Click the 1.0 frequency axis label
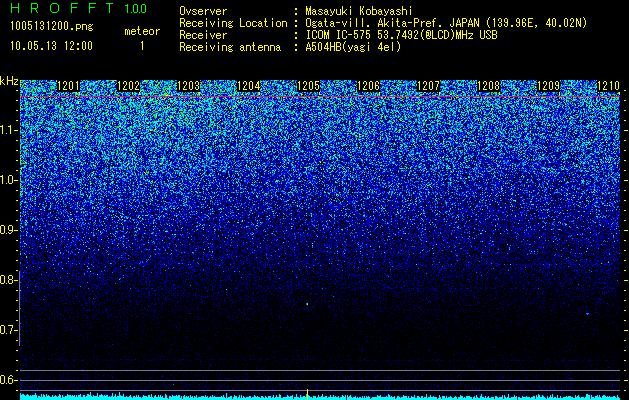This screenshot has width=629, height=400. coord(8,181)
